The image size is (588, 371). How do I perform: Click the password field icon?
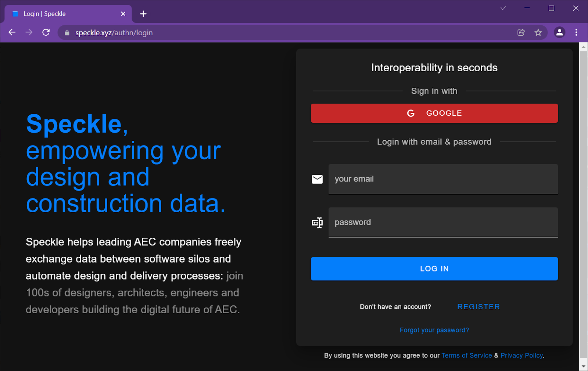tap(317, 222)
